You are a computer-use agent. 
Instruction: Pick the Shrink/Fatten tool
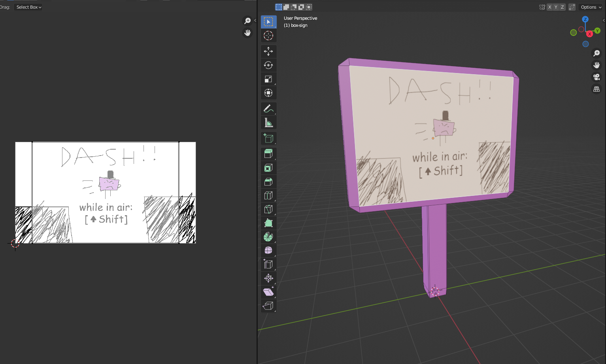pyautogui.click(x=268, y=278)
